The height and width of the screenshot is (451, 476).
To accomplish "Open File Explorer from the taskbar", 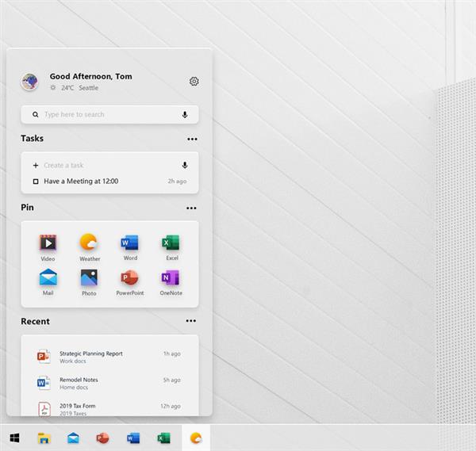I will (44, 438).
